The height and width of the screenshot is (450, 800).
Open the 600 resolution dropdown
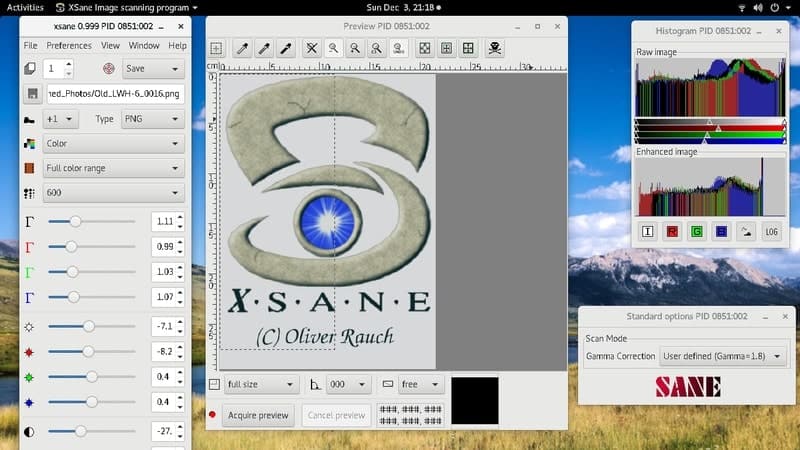(x=113, y=193)
